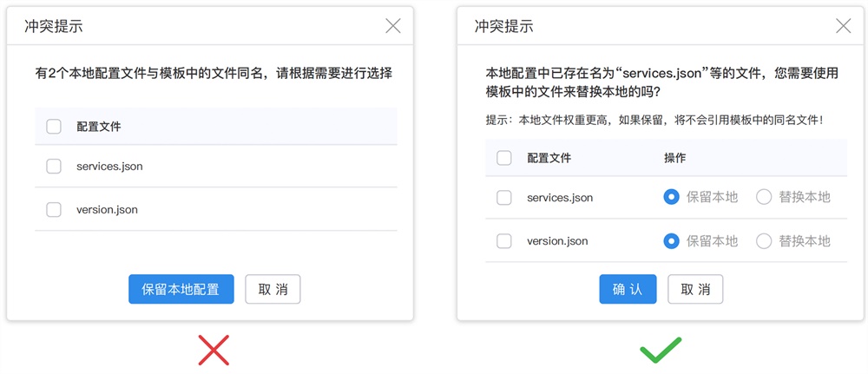Image resolution: width=868 pixels, height=374 pixels.
Task: Toggle header 配置文件 checkbox in the 保留本地配置 dialog
Action: click(54, 127)
